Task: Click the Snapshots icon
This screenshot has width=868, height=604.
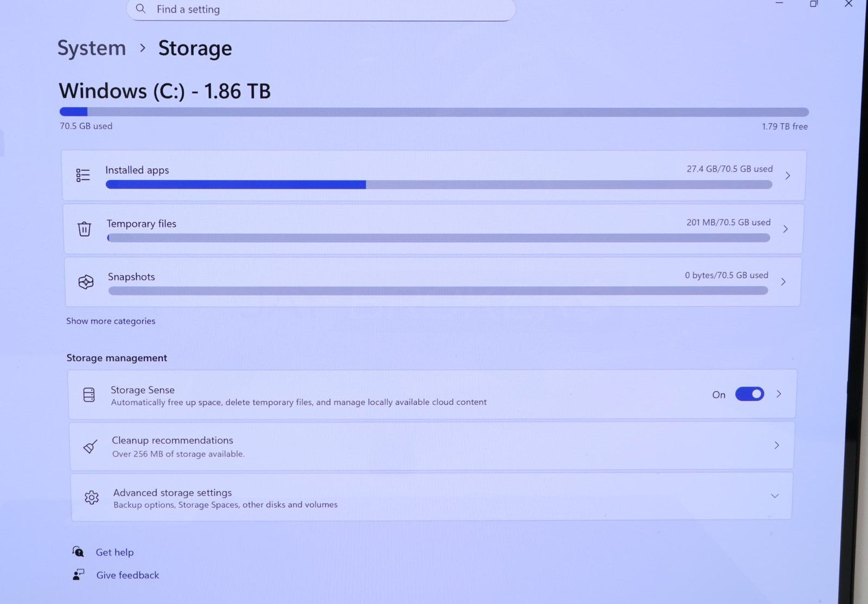Action: (x=86, y=282)
